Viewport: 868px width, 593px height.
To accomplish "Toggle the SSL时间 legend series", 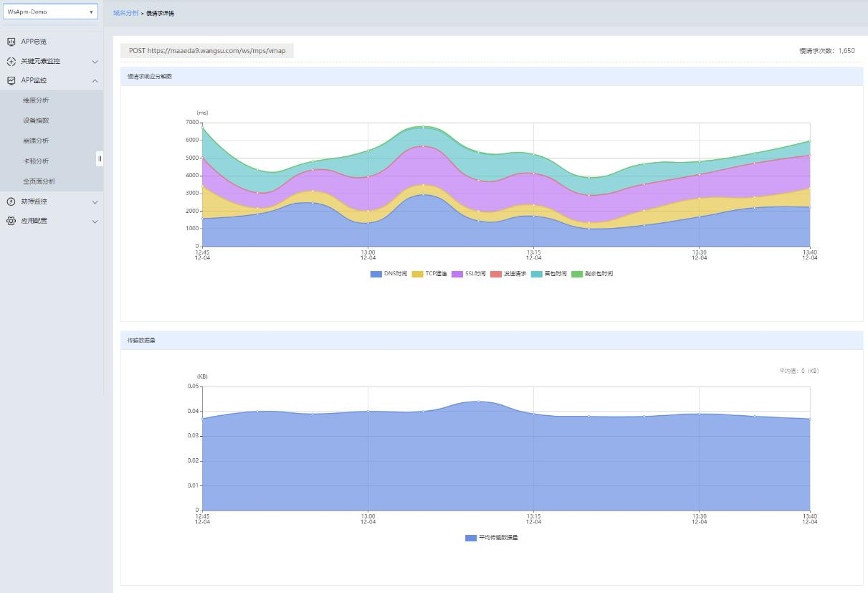I will (x=469, y=274).
